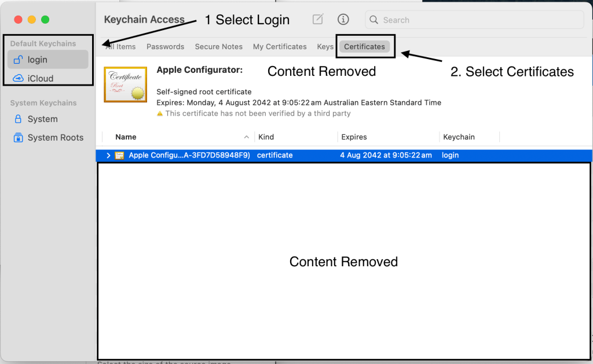Sort by Expires column header
Image resolution: width=593 pixels, height=364 pixels.
(354, 137)
